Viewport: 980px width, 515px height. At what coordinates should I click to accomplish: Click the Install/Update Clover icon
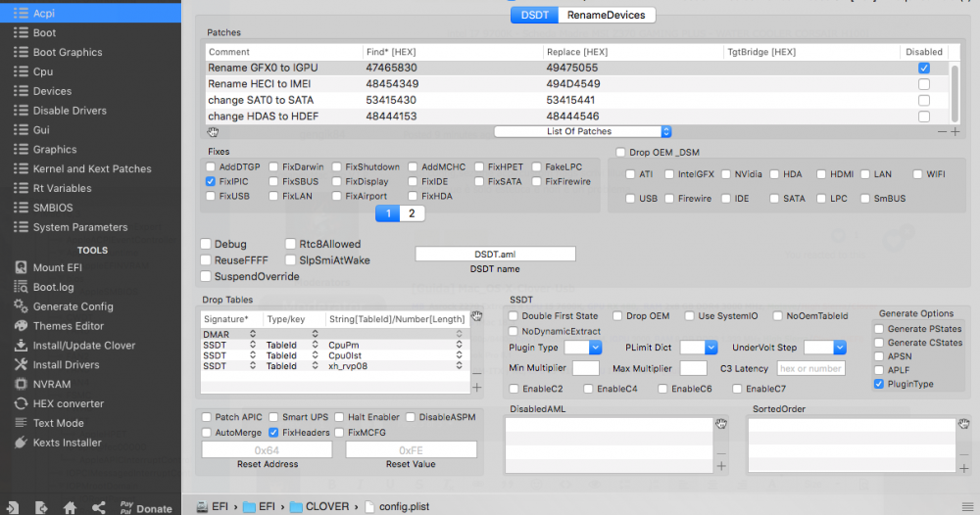21,346
